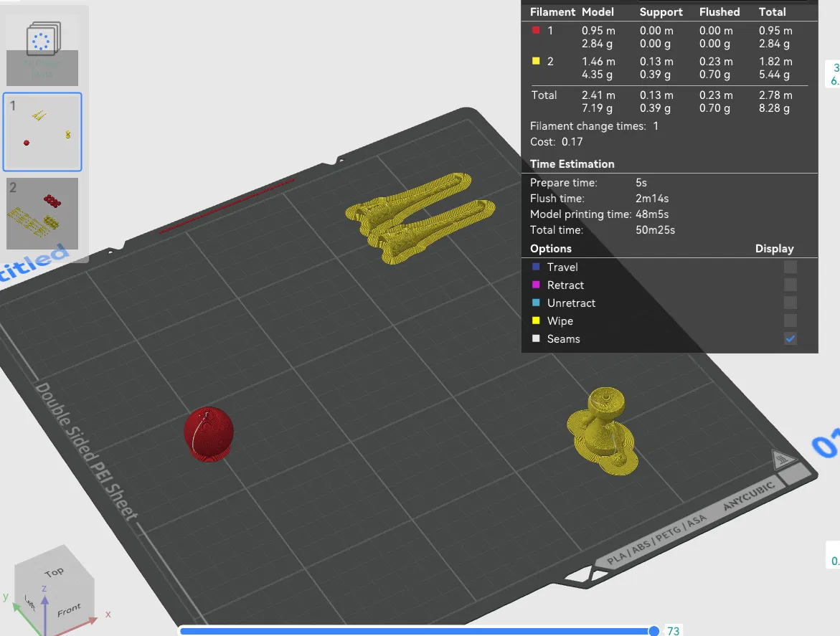Click the Filament column header
The height and width of the screenshot is (636, 840).
click(552, 11)
